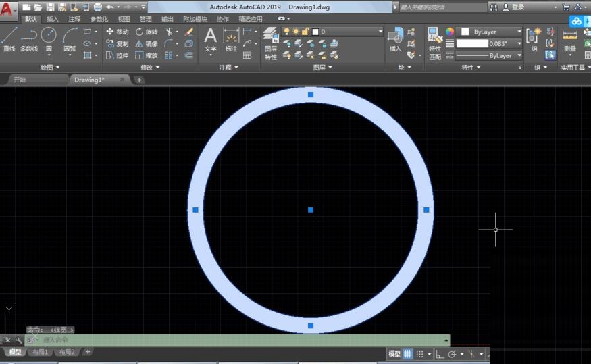
Task: Expand the Block (块) panel
Action: click(405, 68)
